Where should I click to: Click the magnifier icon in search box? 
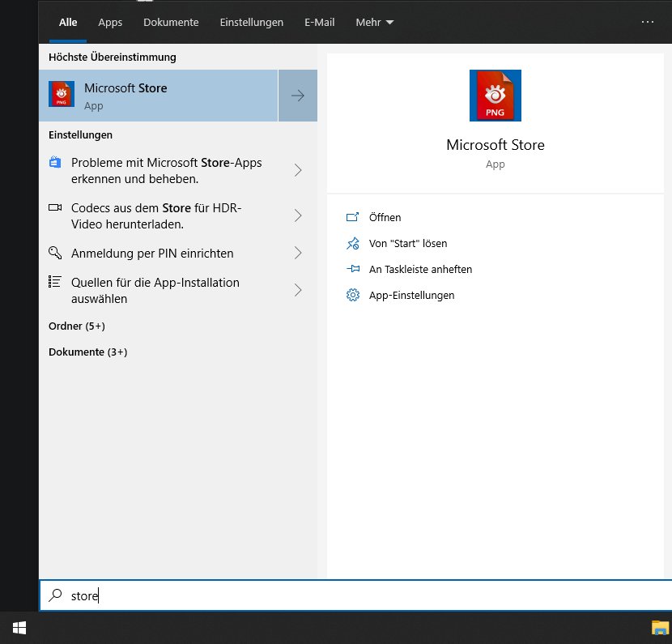(55, 595)
